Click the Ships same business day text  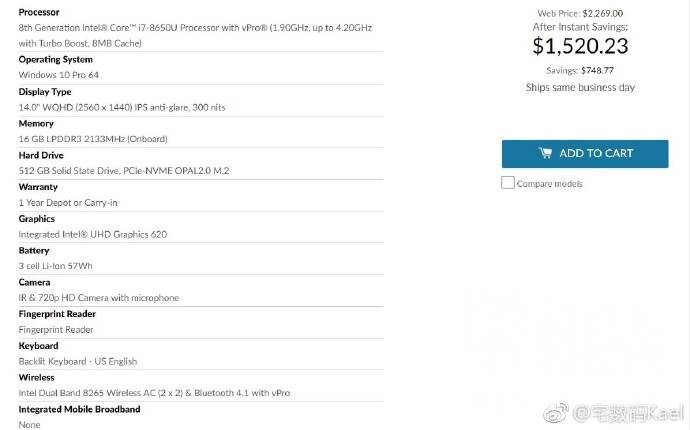[x=580, y=87]
